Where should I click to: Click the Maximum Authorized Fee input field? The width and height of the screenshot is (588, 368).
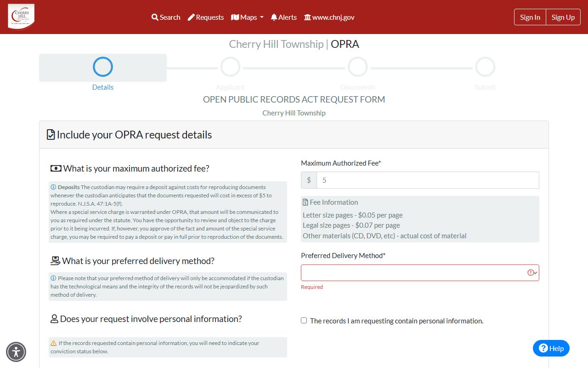[428, 180]
